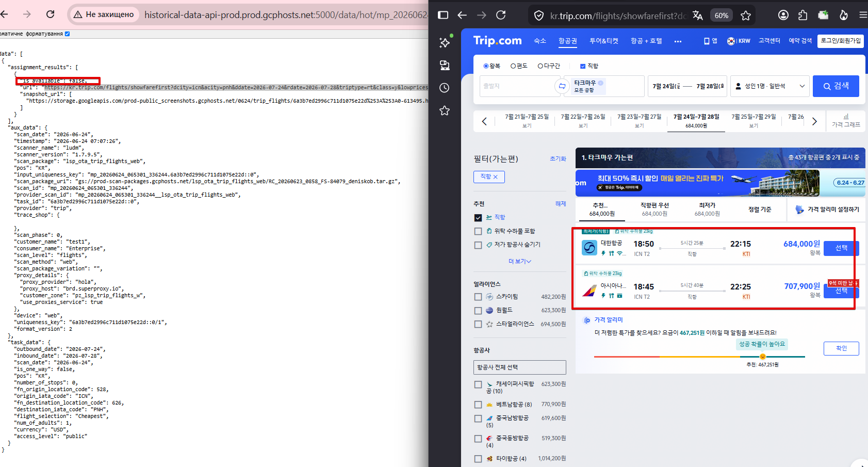Screen dimensions: 868x467
Task: Select the 최저가 sort tab
Action: click(x=707, y=209)
